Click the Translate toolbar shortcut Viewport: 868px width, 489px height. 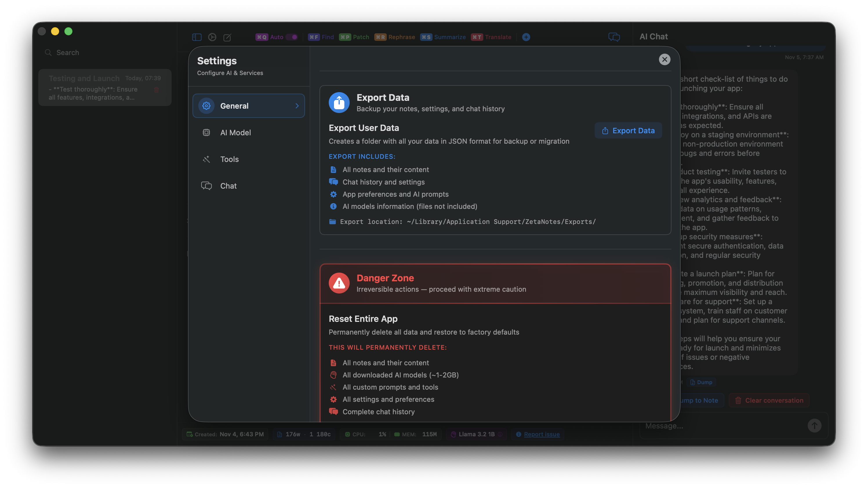[x=491, y=37]
